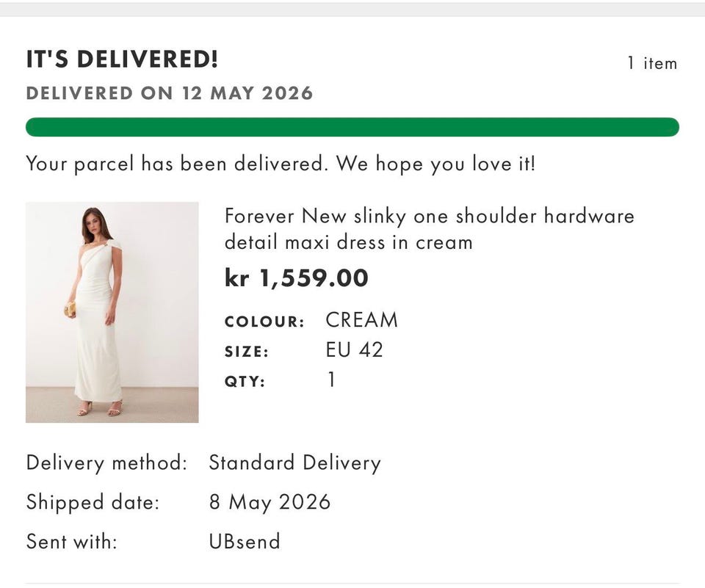Click the UBsend carrier name
Viewport: 705px width, 588px height.
(245, 541)
